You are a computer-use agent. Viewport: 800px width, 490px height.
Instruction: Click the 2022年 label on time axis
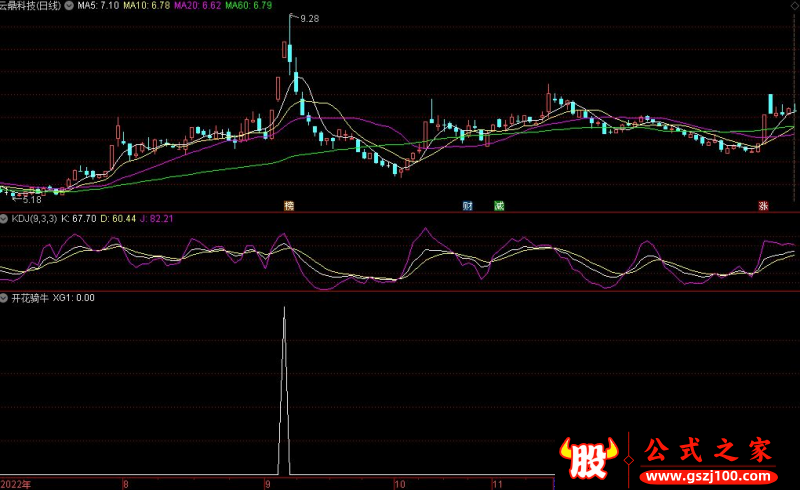(15, 483)
